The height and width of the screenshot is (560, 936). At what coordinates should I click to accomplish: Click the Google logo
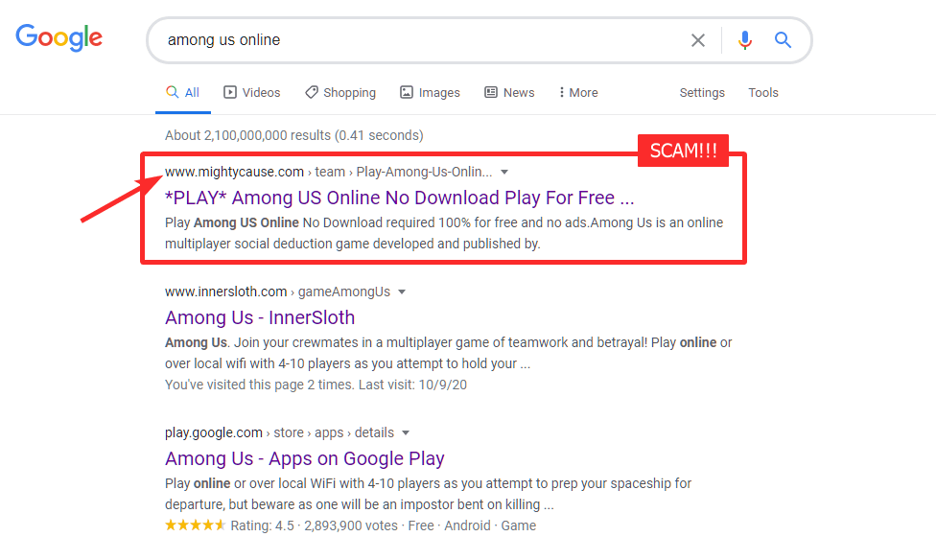click(59, 38)
